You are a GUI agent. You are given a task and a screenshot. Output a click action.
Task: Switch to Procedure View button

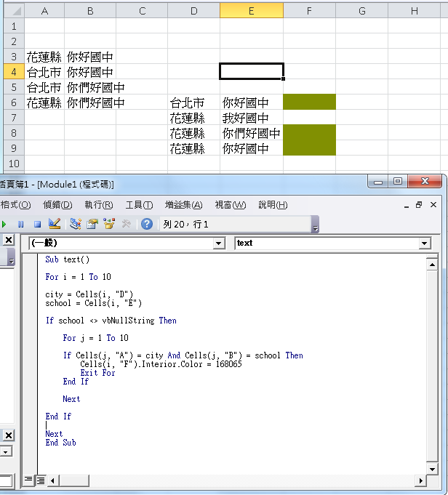(28, 480)
